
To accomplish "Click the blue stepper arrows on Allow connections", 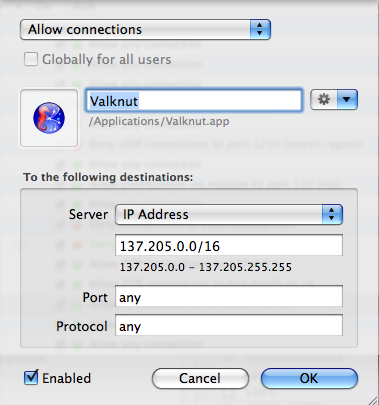I will click(x=260, y=29).
